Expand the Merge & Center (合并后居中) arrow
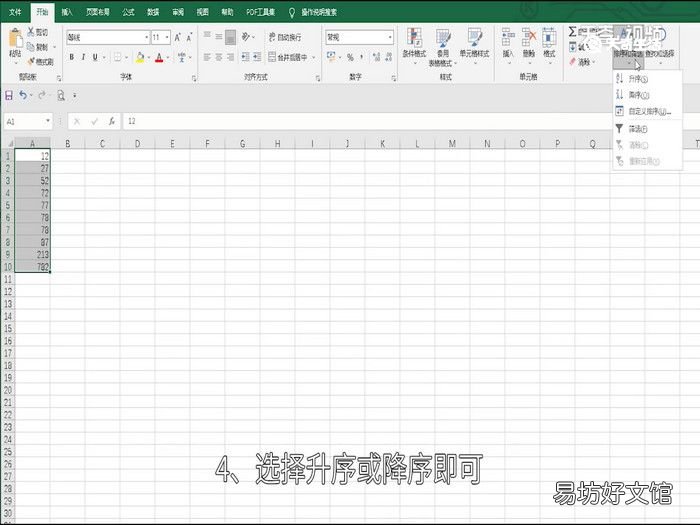This screenshot has width=700, height=525. (313, 57)
